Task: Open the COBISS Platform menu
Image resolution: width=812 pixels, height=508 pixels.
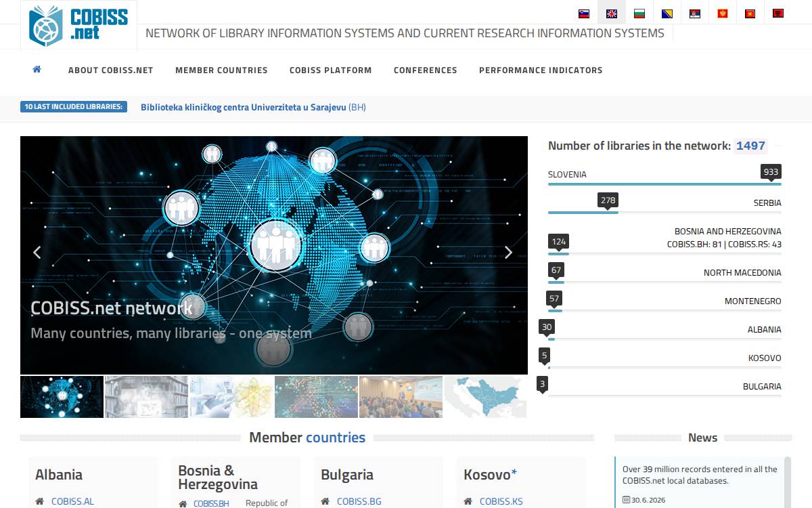Action: click(331, 70)
